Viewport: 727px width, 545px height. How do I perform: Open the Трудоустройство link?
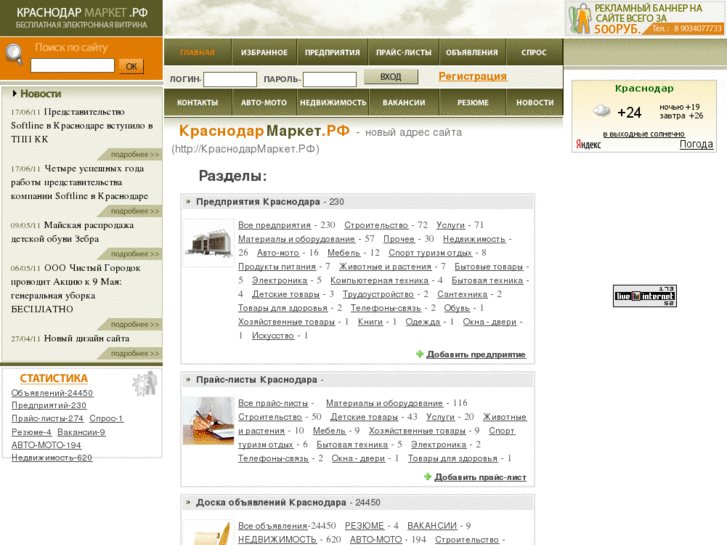[378, 294]
